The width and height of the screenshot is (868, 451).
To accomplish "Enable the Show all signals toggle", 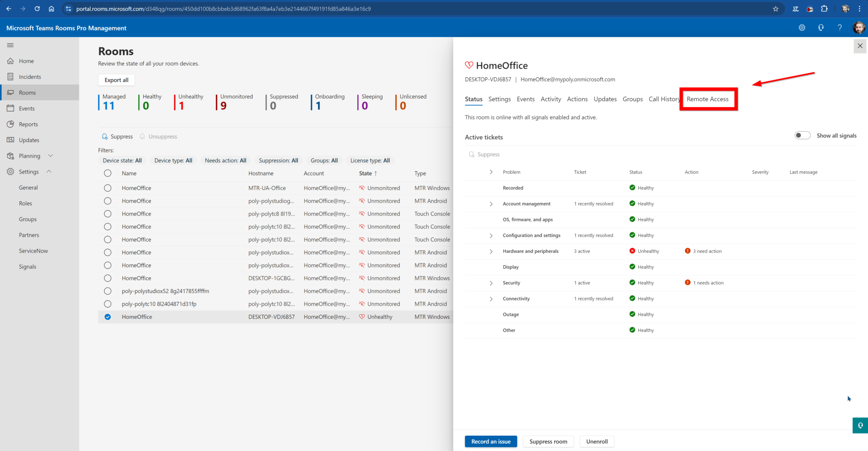I will point(802,135).
